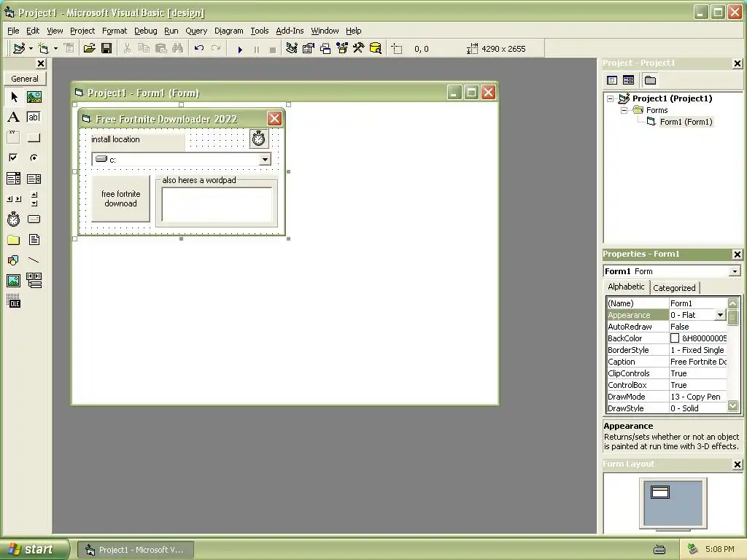Select the Caption property row
Viewport: 747px width, 560px height.
point(667,362)
